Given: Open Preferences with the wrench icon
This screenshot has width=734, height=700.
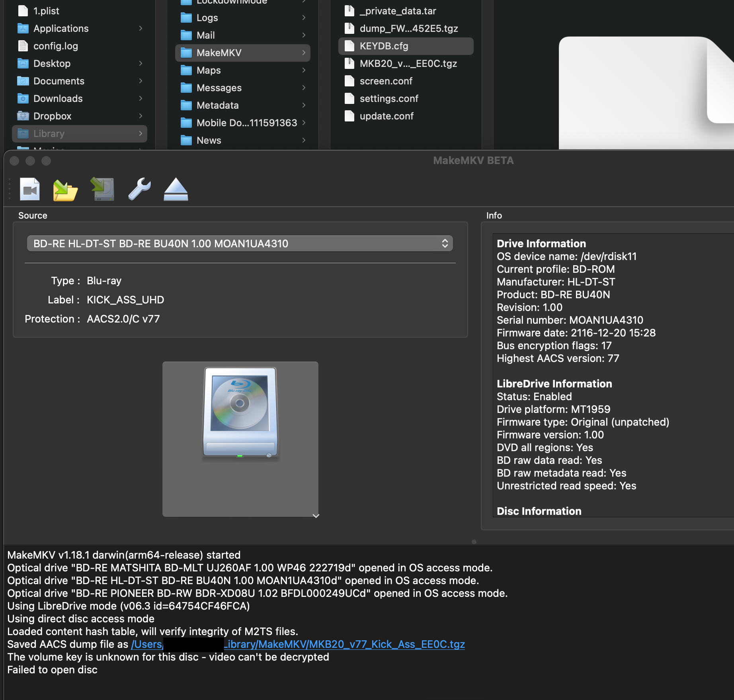Looking at the screenshot, I should tap(139, 189).
